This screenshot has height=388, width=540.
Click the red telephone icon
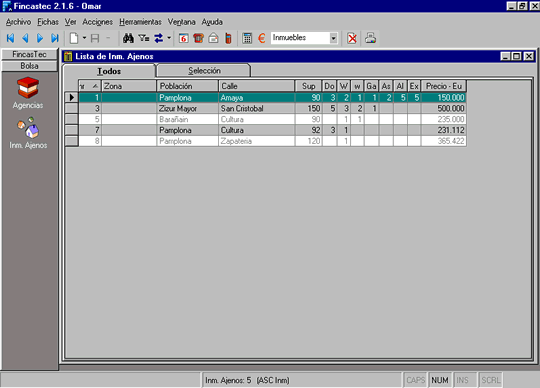pyautogui.click(x=198, y=38)
